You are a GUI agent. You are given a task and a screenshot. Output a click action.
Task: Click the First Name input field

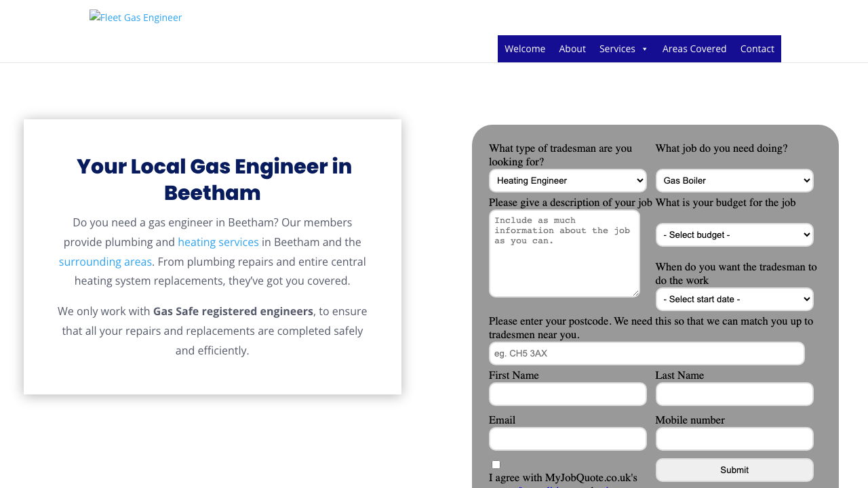click(567, 394)
